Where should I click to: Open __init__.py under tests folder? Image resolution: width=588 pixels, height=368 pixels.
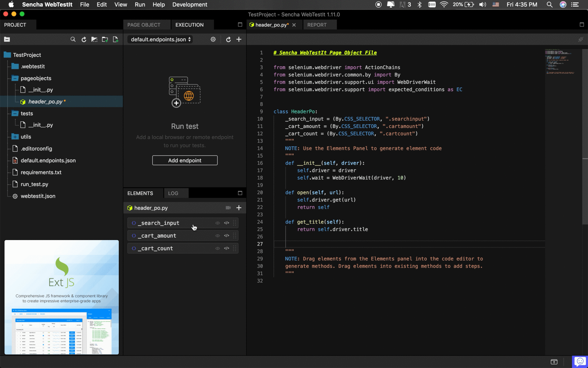tap(40, 125)
